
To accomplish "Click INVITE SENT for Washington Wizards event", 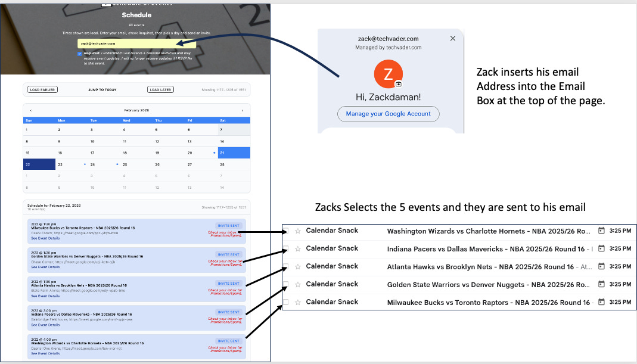I will click(229, 341).
